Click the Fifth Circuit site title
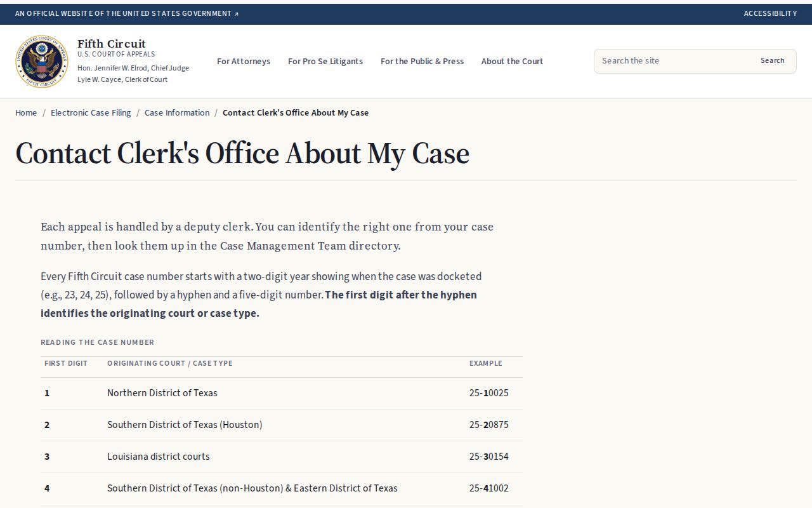 click(x=112, y=43)
